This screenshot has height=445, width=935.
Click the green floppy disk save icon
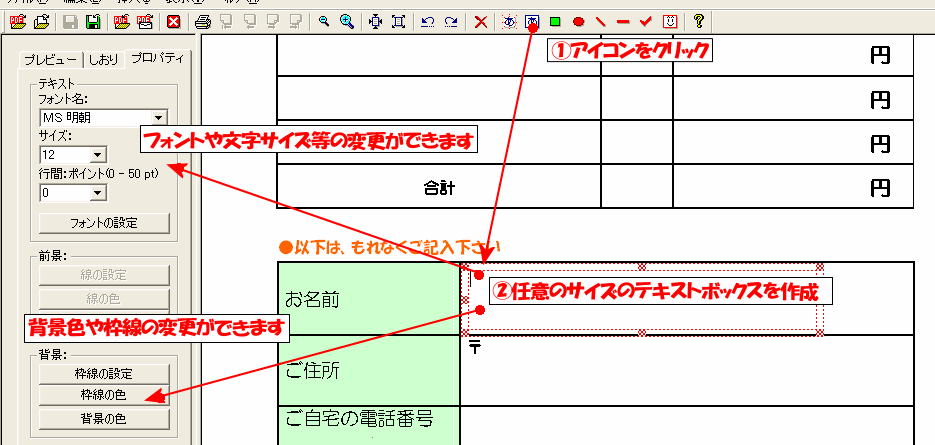coord(93,21)
